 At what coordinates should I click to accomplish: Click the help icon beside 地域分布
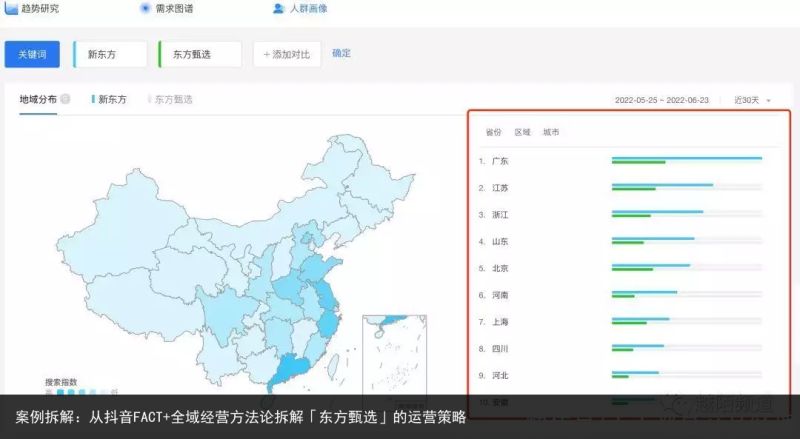(65, 99)
